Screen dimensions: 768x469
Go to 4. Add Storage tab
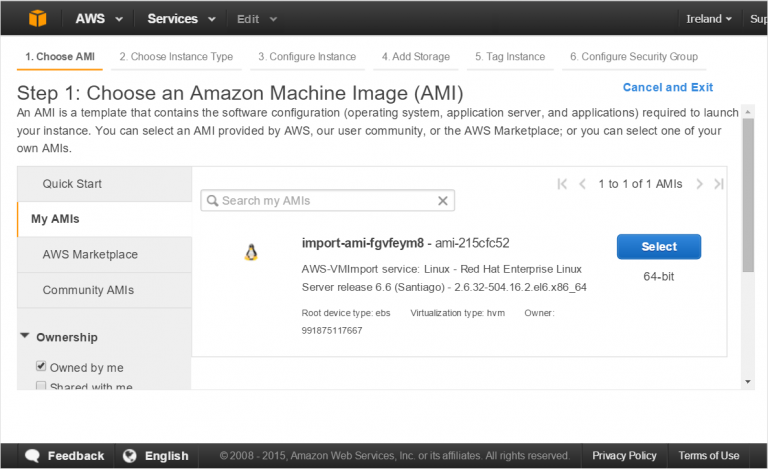[416, 57]
